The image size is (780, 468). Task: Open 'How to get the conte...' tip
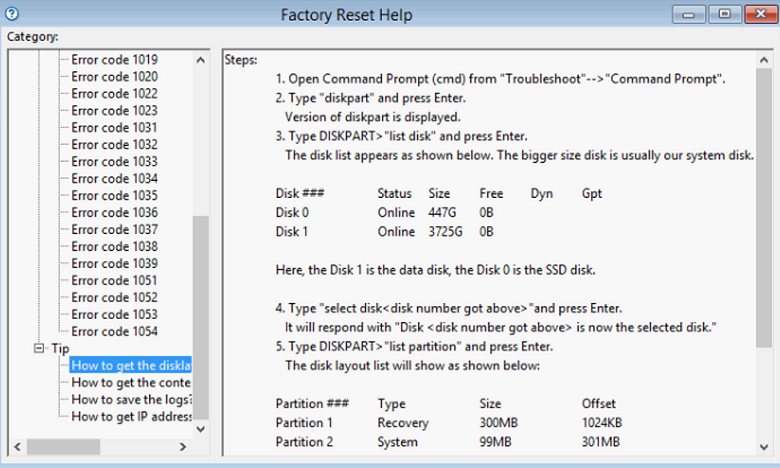131,382
